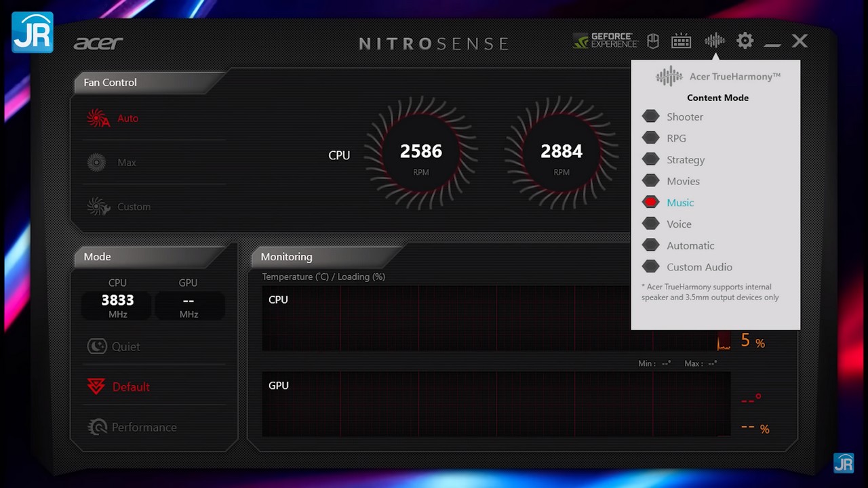Select the Max fan mode icon
The width and height of the screenshot is (868, 488).
97,163
